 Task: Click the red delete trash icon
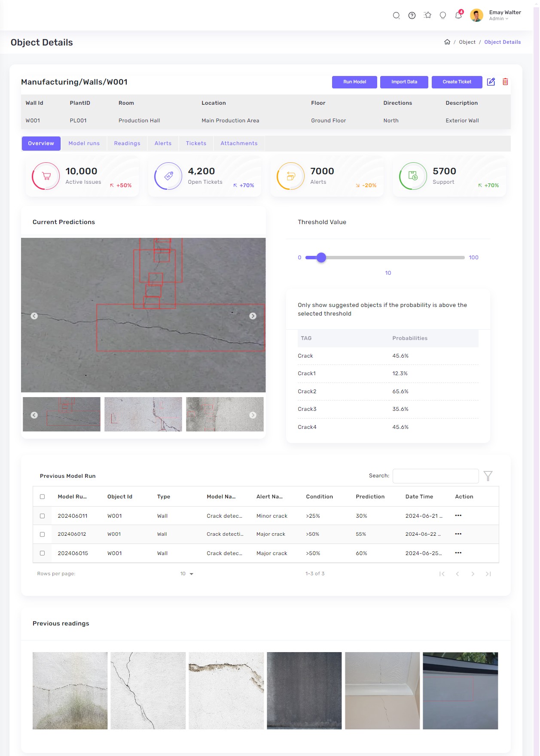[x=505, y=82]
